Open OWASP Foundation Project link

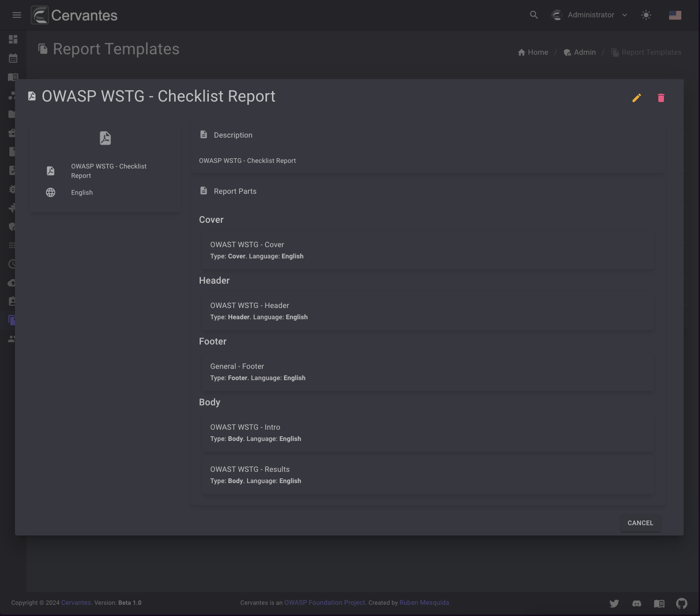click(x=324, y=603)
